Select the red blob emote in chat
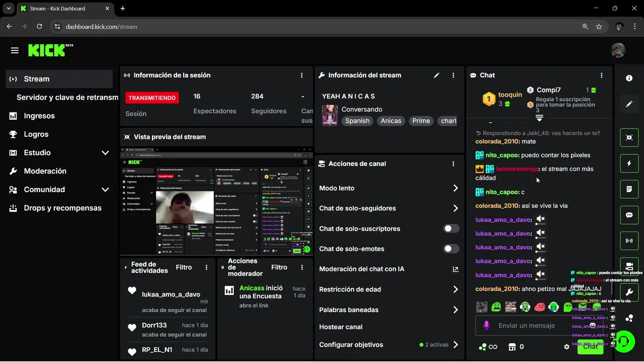Image resolution: width=644 pixels, height=362 pixels. [539, 307]
